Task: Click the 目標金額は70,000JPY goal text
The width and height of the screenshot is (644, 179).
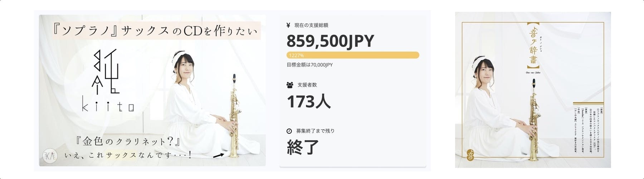Action: [x=309, y=65]
